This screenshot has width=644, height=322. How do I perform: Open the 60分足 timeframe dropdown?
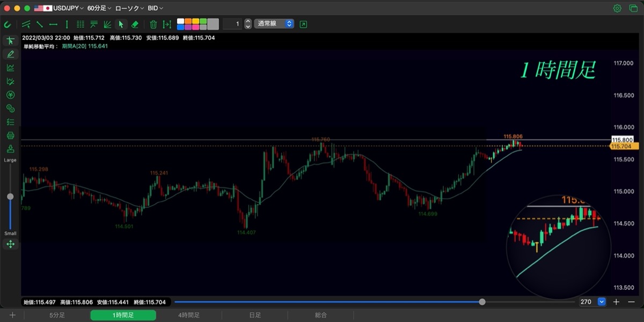[x=99, y=8]
